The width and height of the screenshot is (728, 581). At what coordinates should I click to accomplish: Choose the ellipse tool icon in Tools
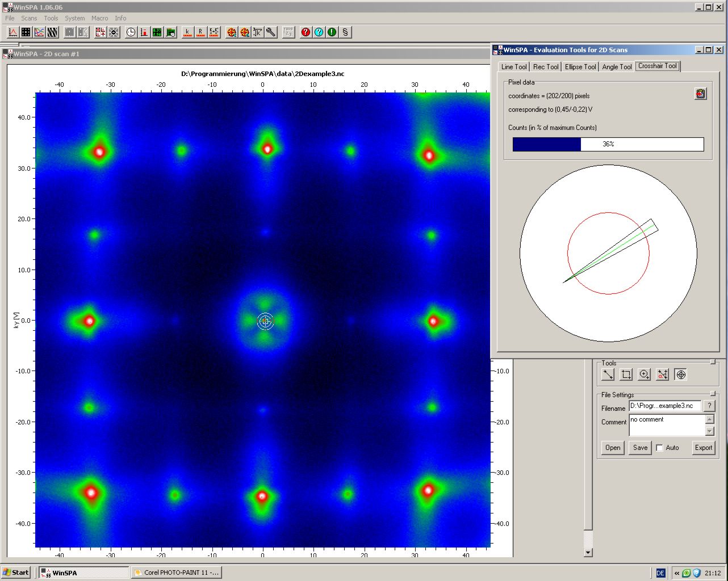tap(645, 374)
